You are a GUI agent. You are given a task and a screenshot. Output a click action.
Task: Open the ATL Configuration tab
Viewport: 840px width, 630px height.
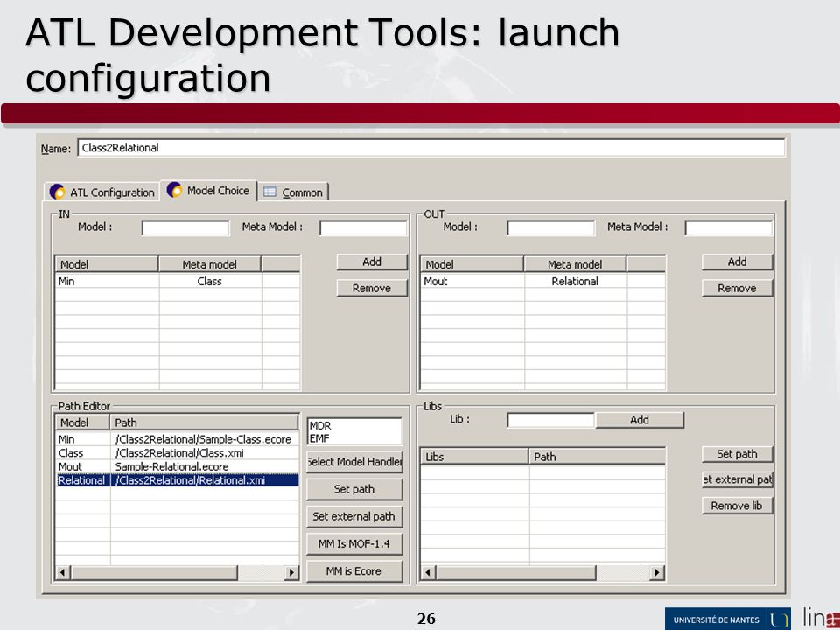click(x=101, y=192)
